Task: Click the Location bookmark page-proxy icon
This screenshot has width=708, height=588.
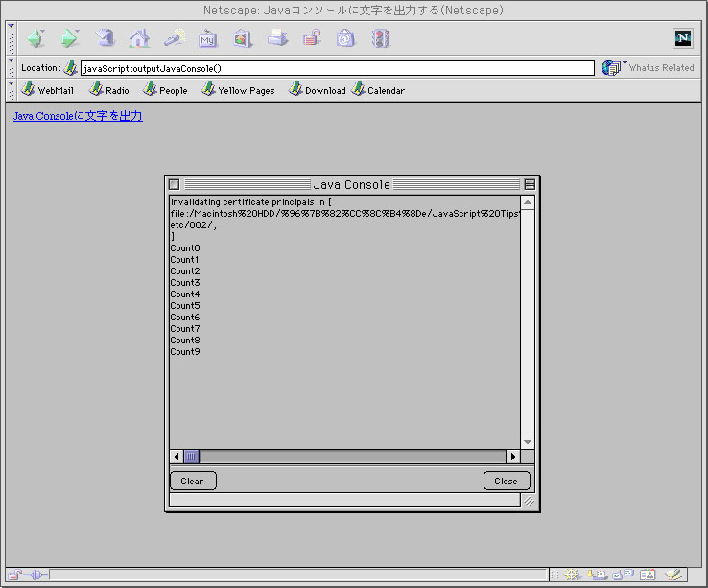Action: point(70,68)
